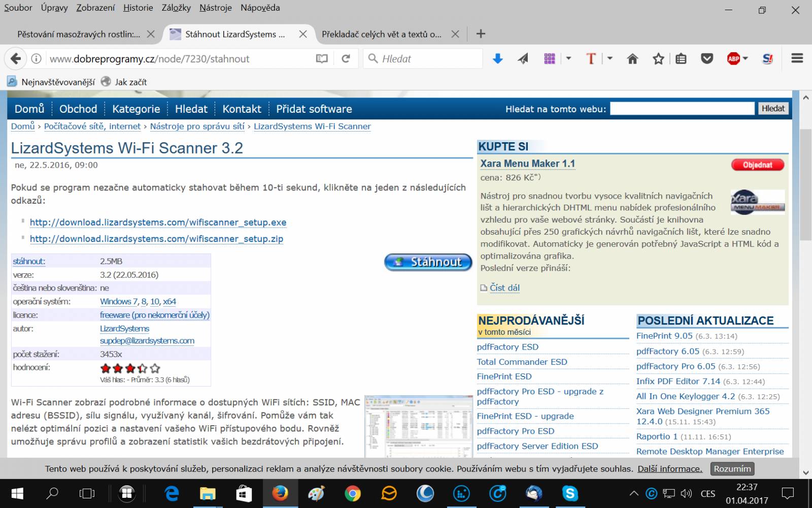The height and width of the screenshot is (508, 812).
Task: Rate program with the fifth star
Action: tap(155, 368)
